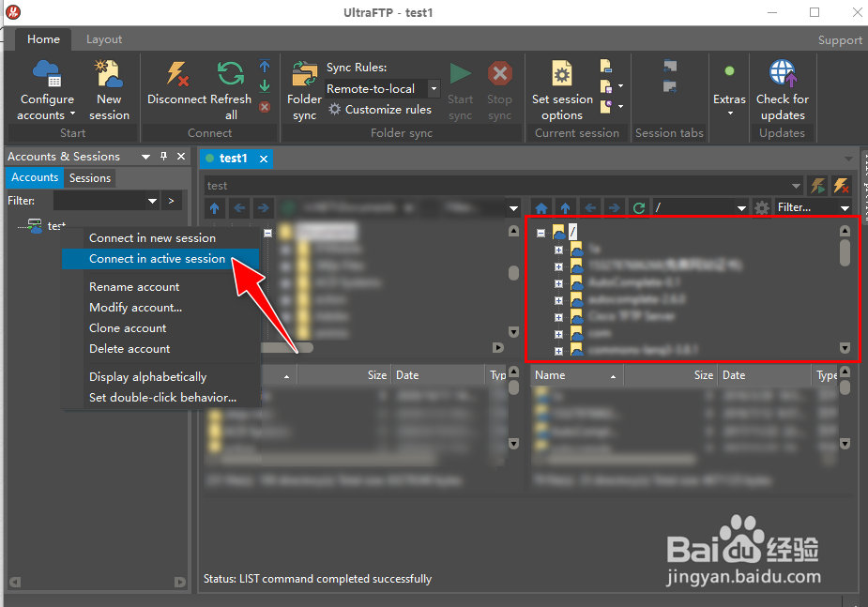Click Customize rules button

[x=380, y=110]
